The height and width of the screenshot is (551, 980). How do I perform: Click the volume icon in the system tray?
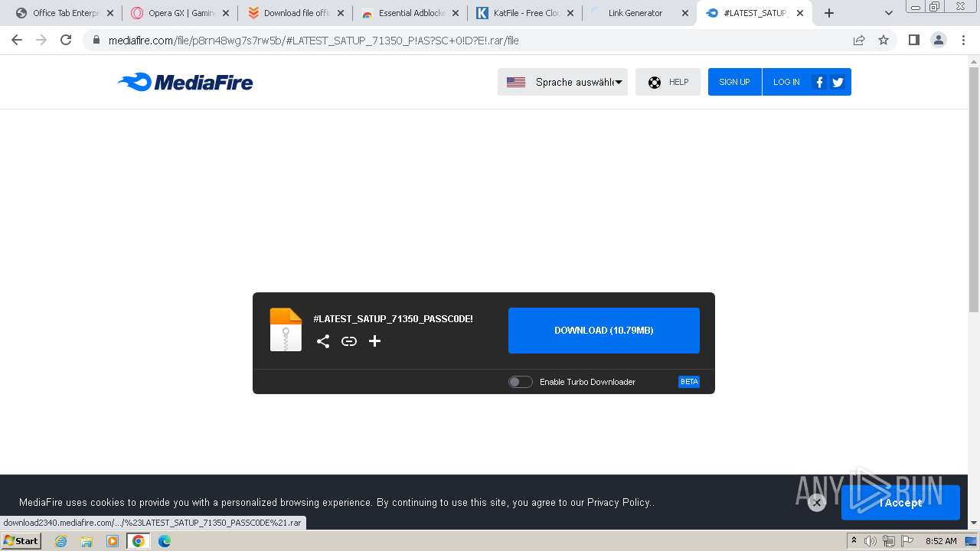click(871, 541)
